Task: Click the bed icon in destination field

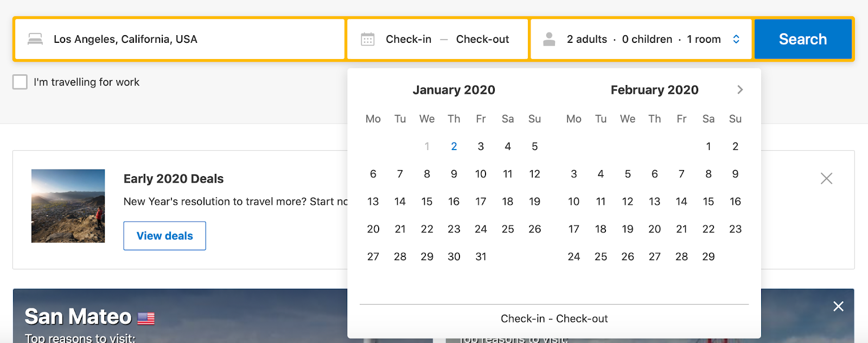Action: click(35, 39)
